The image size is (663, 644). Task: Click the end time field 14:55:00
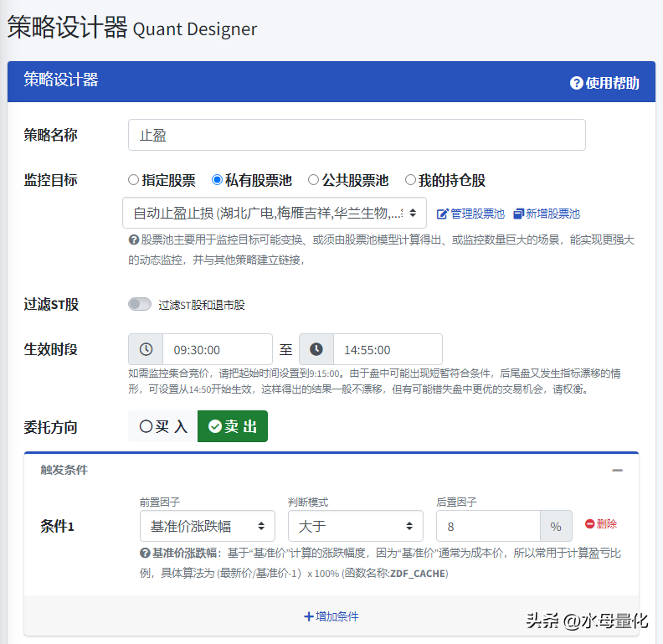(388, 349)
